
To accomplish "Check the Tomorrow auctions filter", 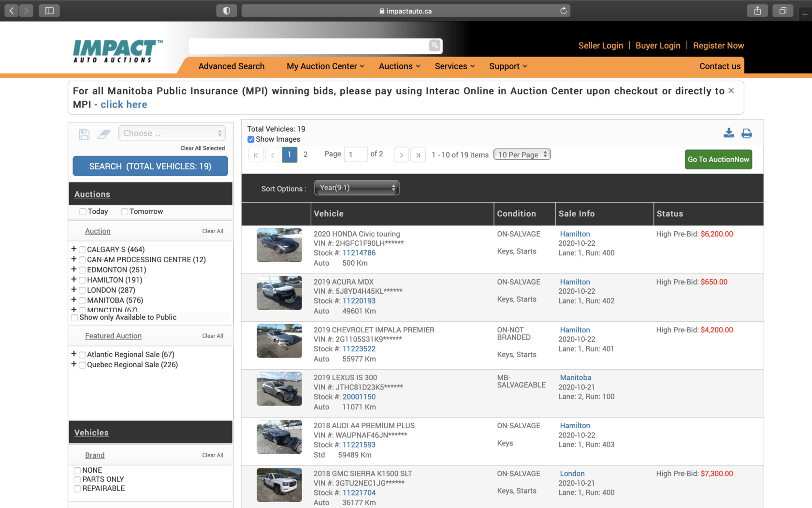I will tap(124, 211).
